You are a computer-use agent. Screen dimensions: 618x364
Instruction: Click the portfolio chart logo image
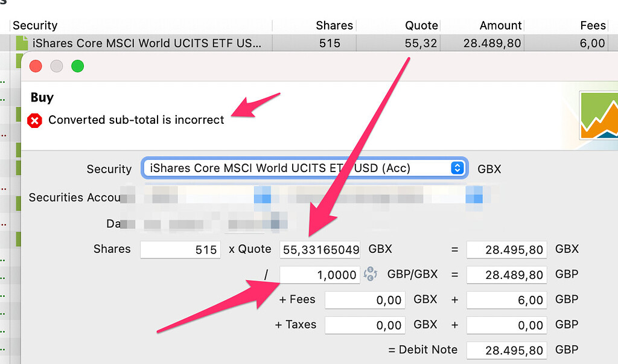(x=598, y=115)
